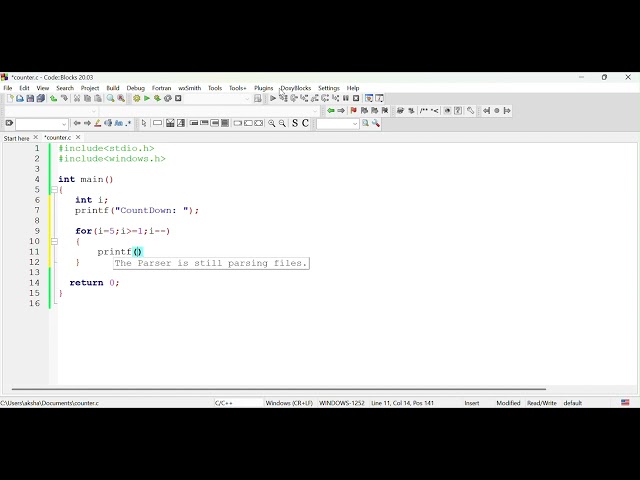
Task: Open the Settings menu
Action: tap(329, 88)
